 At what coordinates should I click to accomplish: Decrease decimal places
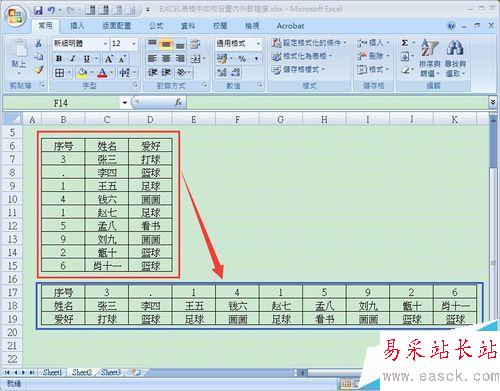[x=236, y=72]
